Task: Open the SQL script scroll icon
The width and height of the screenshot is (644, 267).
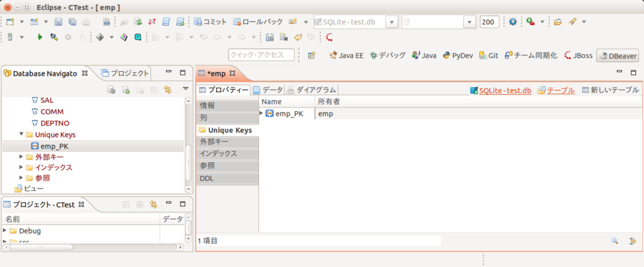Action: coord(166,22)
